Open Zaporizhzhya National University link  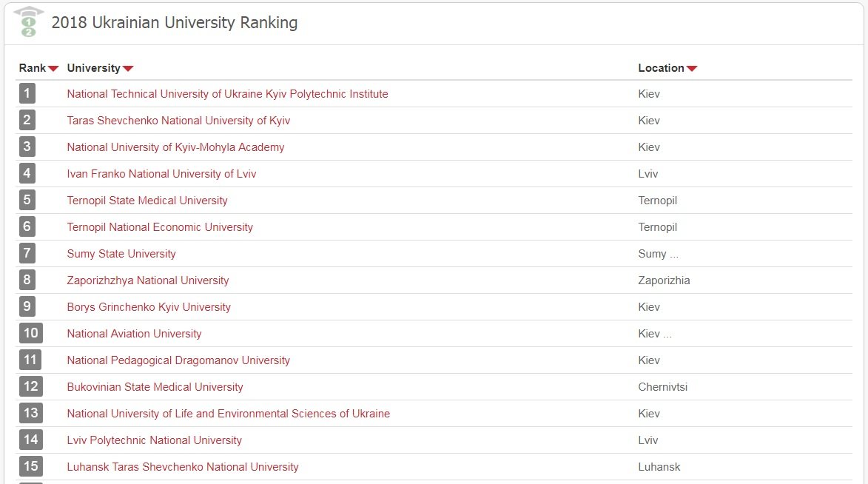[148, 280]
